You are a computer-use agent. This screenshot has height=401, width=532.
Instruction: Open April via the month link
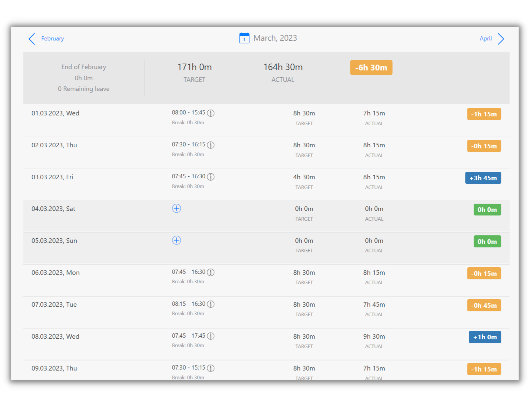coord(486,38)
